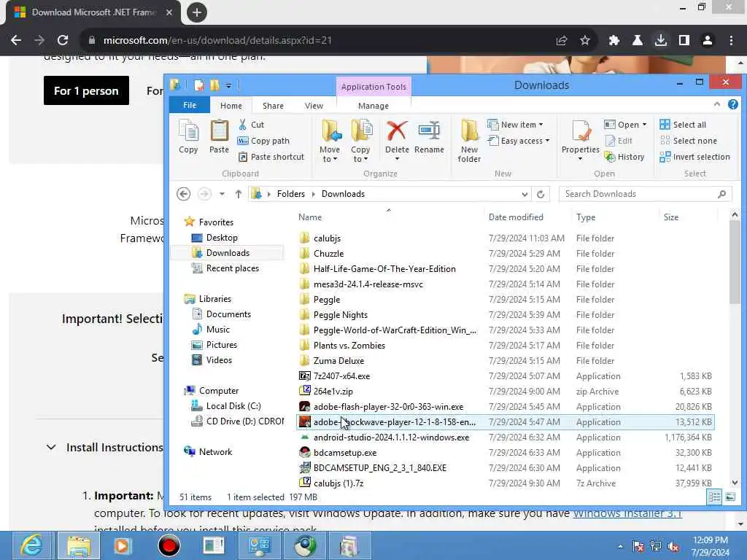Click the red Delete X icon

coord(396,131)
